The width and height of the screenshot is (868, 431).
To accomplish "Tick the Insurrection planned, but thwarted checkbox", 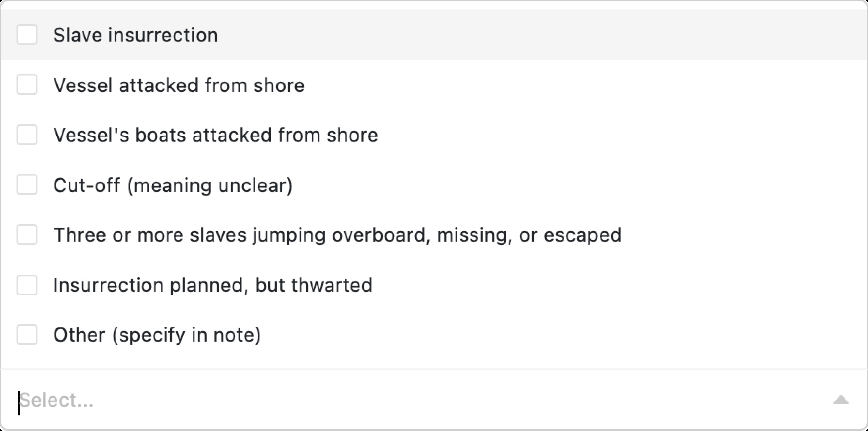I will (27, 285).
